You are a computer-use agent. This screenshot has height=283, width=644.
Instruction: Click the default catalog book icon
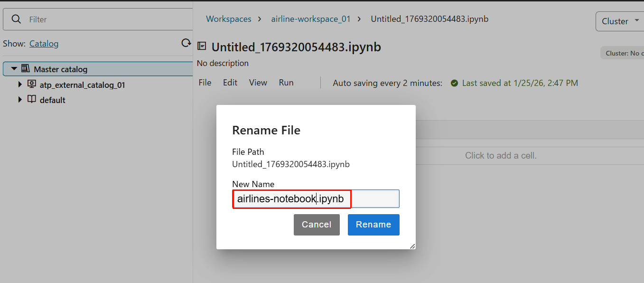pyautogui.click(x=32, y=100)
